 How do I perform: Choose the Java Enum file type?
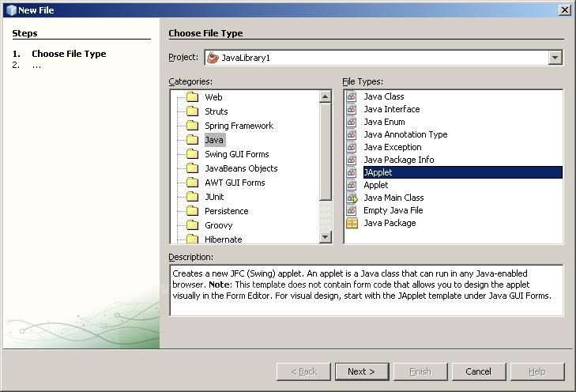(x=384, y=122)
